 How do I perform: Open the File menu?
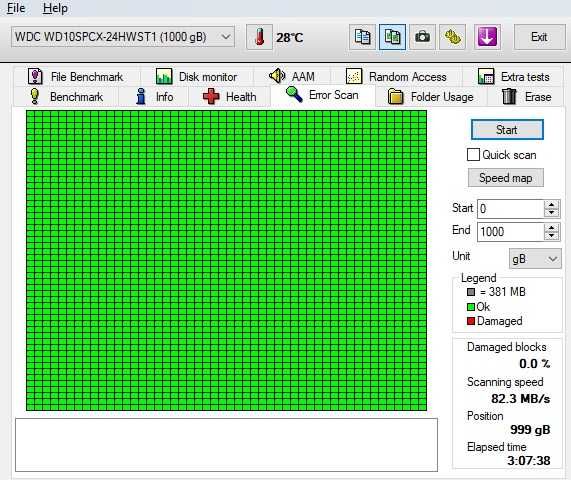[x=16, y=8]
